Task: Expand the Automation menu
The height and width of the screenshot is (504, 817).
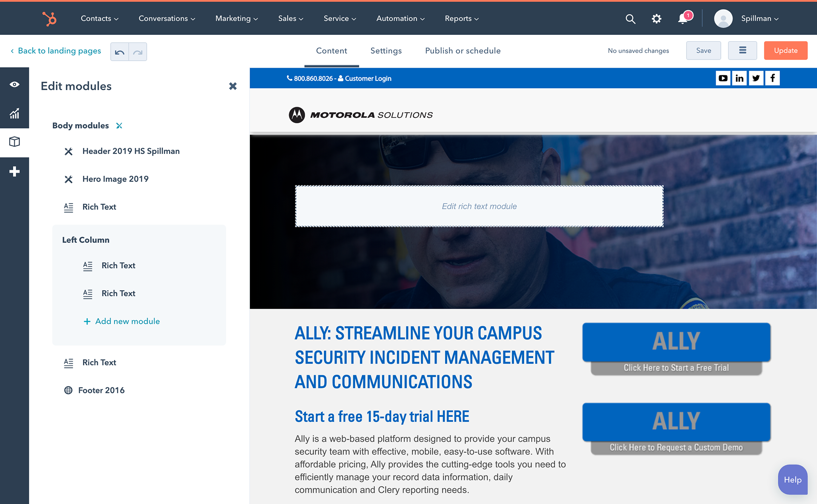Action: [x=400, y=18]
